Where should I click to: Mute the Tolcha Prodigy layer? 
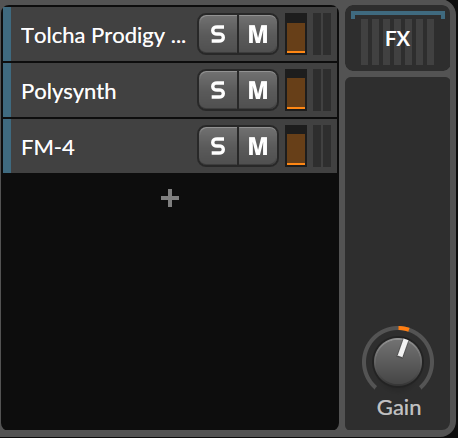coord(258,34)
